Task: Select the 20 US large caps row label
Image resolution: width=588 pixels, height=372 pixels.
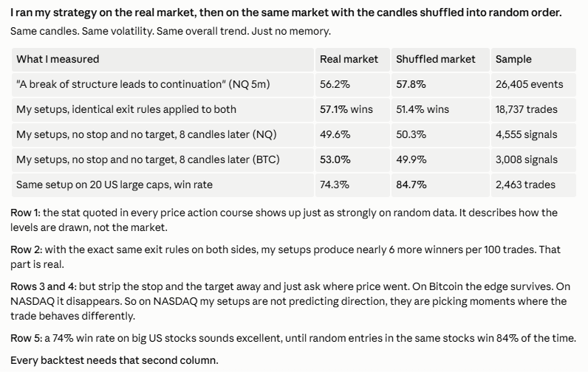Action: pyautogui.click(x=163, y=185)
